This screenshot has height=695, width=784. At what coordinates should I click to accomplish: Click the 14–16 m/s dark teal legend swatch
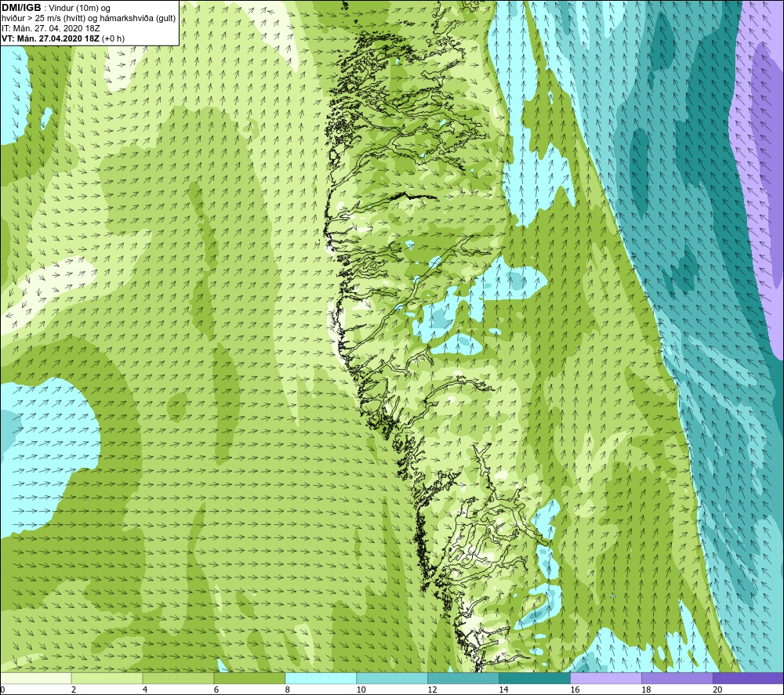(535, 678)
